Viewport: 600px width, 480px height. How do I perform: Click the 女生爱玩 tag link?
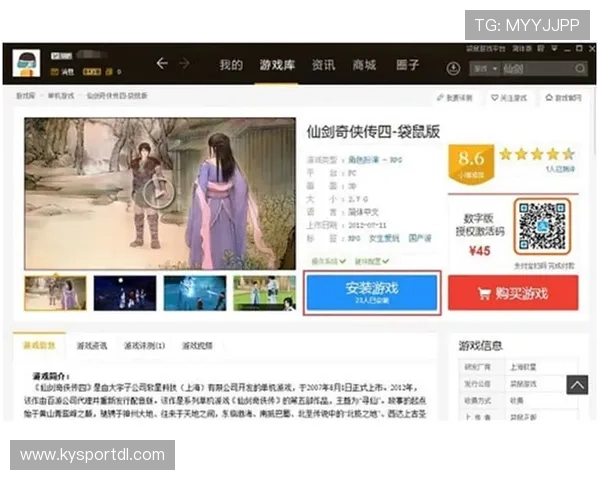click(384, 238)
